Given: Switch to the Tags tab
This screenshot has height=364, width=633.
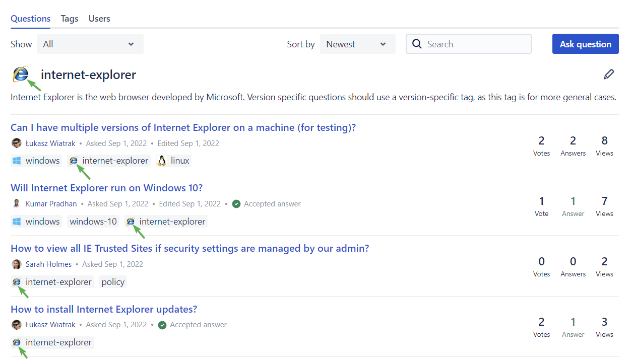Looking at the screenshot, I should [x=70, y=19].
